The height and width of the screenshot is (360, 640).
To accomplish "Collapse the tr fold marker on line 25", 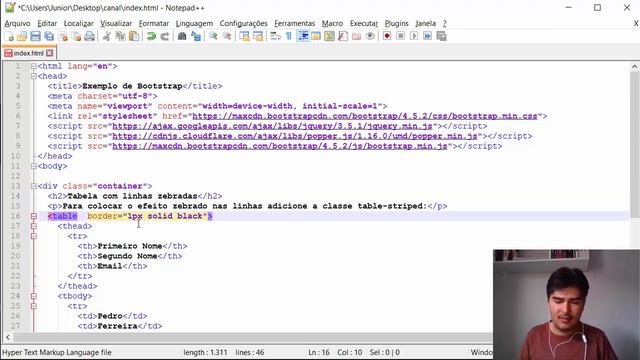I will (x=34, y=306).
